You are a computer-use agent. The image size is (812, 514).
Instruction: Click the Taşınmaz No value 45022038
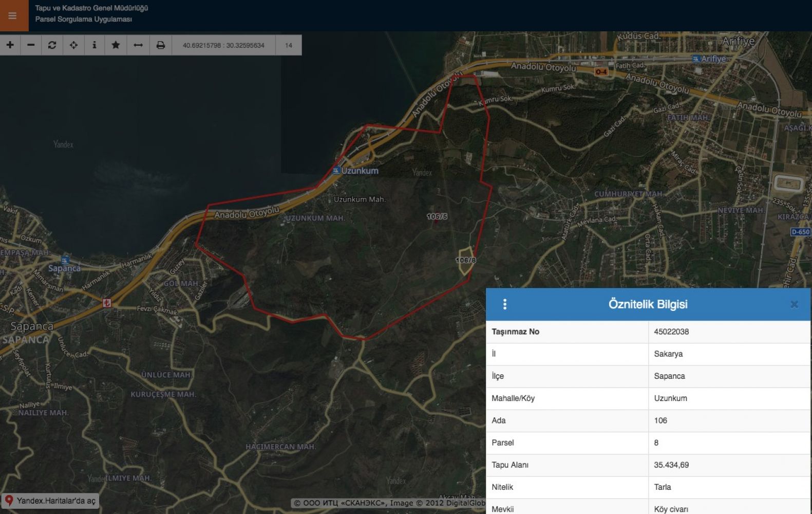tap(671, 332)
